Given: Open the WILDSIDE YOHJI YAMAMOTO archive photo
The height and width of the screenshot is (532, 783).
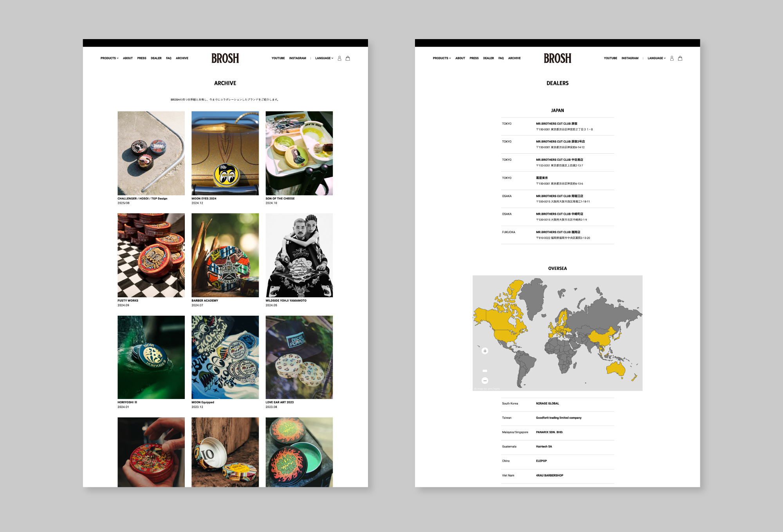Looking at the screenshot, I should coord(299,255).
